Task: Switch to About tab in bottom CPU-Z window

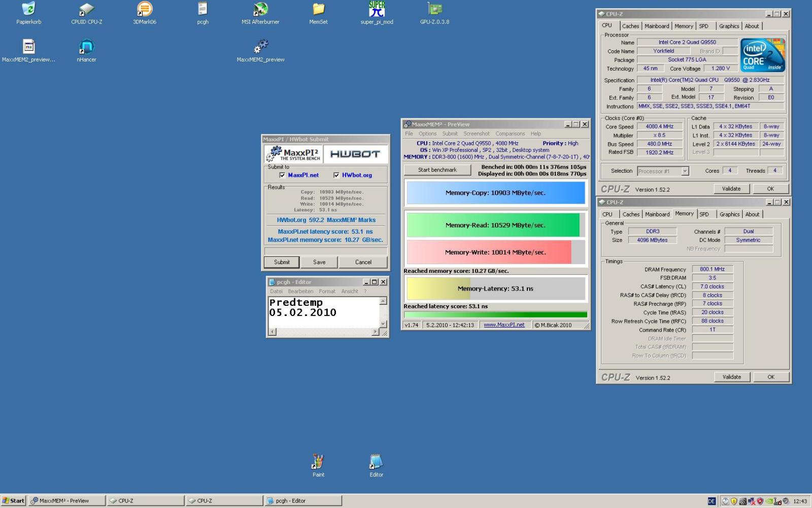Action: (x=752, y=214)
